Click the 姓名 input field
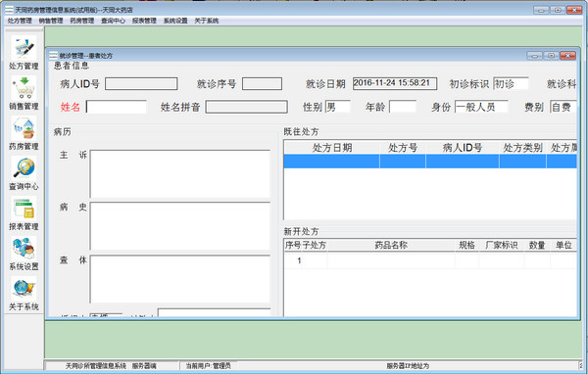The width and height of the screenshot is (588, 374). coord(117,107)
